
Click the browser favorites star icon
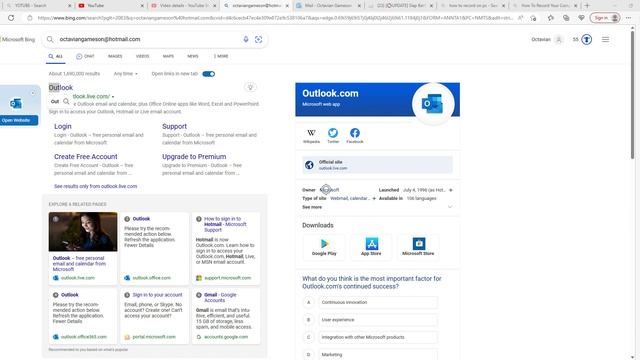click(551, 18)
